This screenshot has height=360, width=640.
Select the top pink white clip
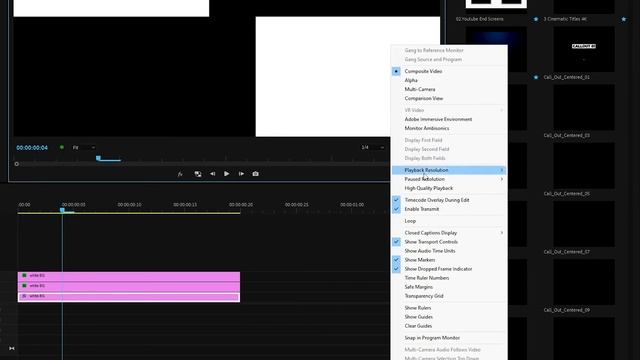tap(129, 276)
